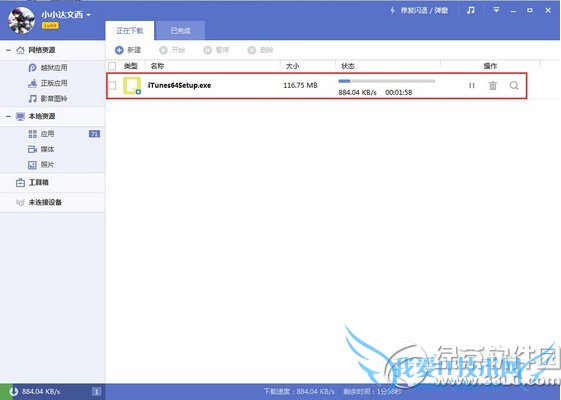
Task: Pause the iTunes64Setup.exe download via row pause icon
Action: tap(472, 86)
